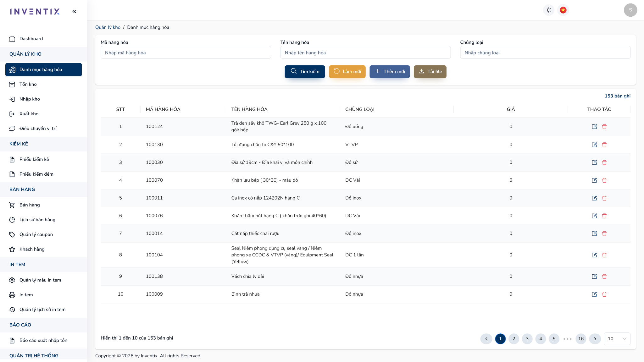Image resolution: width=644 pixels, height=362 pixels.
Task: Open Báo cáo xuất nhập tồn
Action: point(43,340)
